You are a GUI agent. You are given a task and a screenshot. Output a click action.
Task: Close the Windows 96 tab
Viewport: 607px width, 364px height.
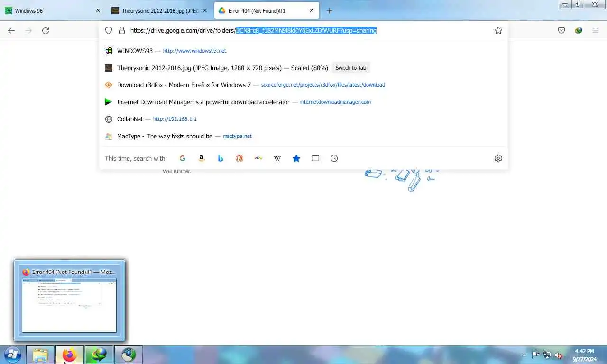(x=98, y=10)
